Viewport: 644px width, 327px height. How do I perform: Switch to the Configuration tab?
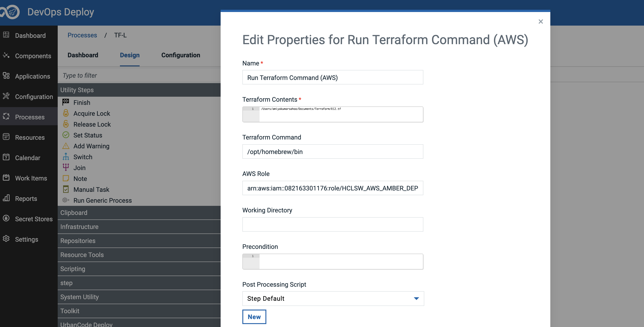point(181,55)
